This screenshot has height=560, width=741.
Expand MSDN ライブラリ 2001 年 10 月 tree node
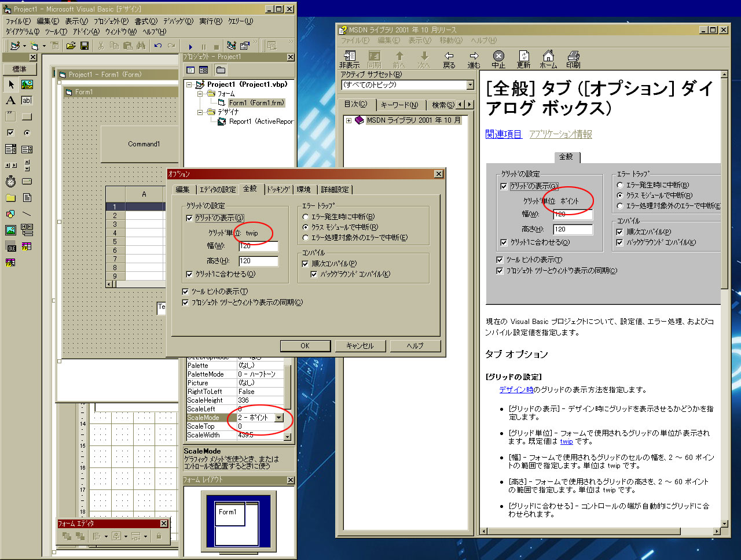click(x=349, y=121)
